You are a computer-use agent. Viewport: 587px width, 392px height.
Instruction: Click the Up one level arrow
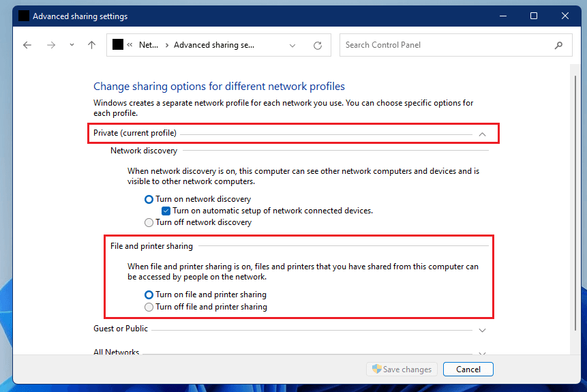pyautogui.click(x=92, y=45)
